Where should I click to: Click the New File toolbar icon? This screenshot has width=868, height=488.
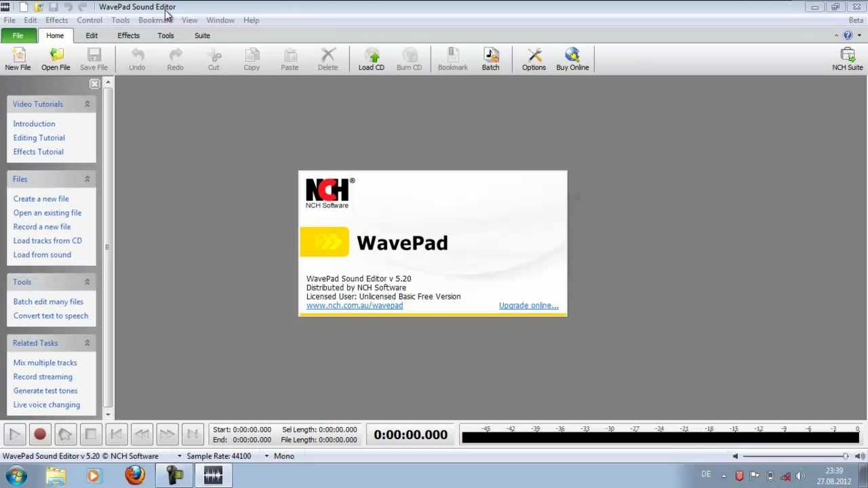pos(18,59)
